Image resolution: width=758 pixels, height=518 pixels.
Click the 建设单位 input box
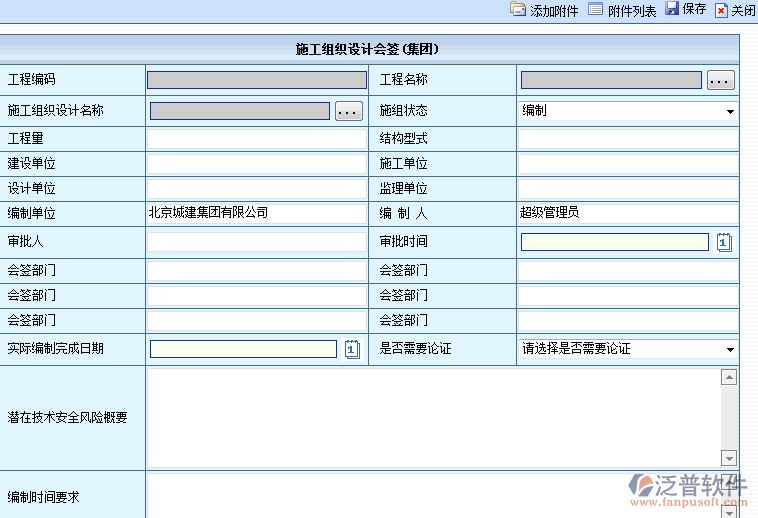[x=257, y=164]
